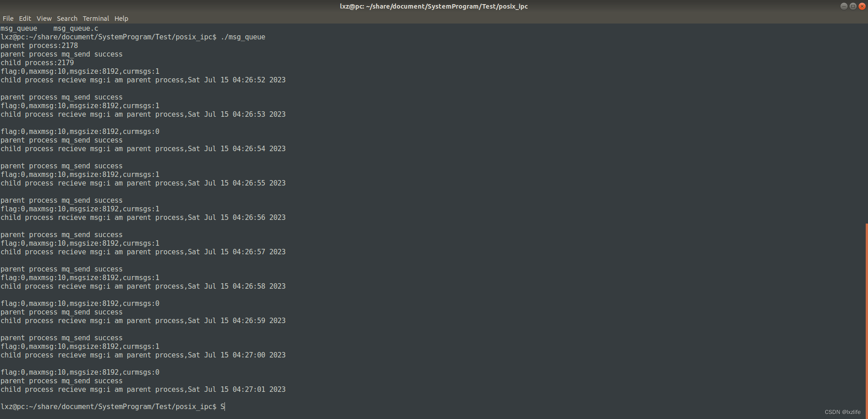
Task: Click the message line timestamped 04:26:57
Action: click(143, 252)
